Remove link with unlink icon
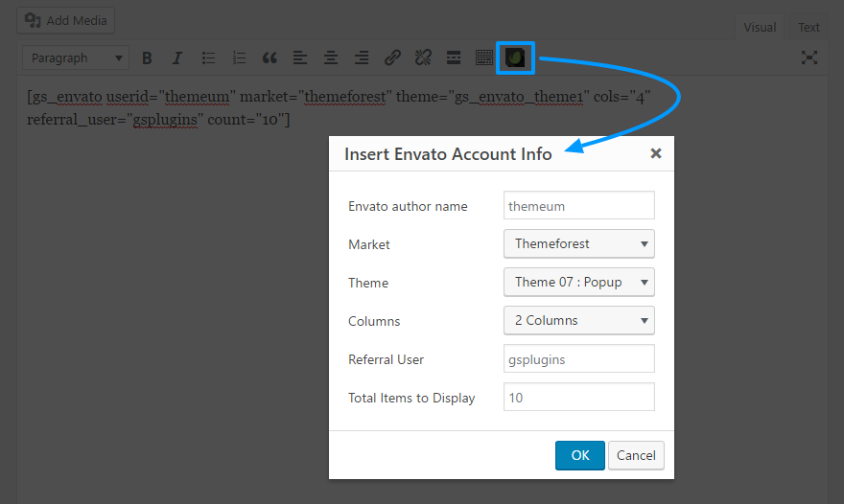Viewport: 844px width, 504px height. click(x=423, y=58)
